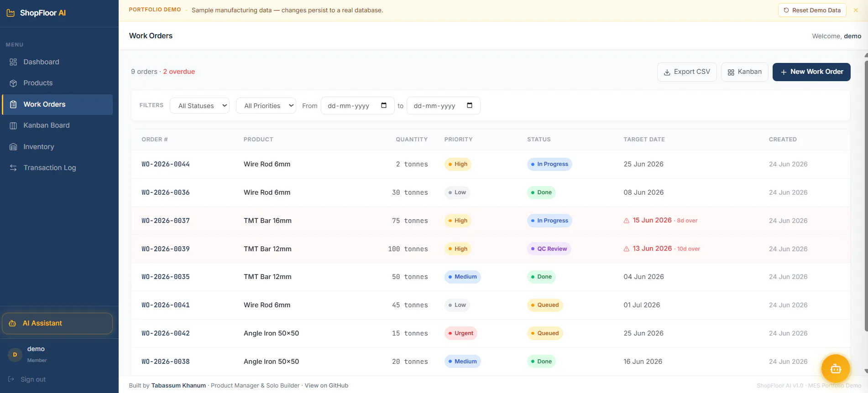Click the Sign out arrow icon
Screen dimensions: 868x393
(11, 379)
